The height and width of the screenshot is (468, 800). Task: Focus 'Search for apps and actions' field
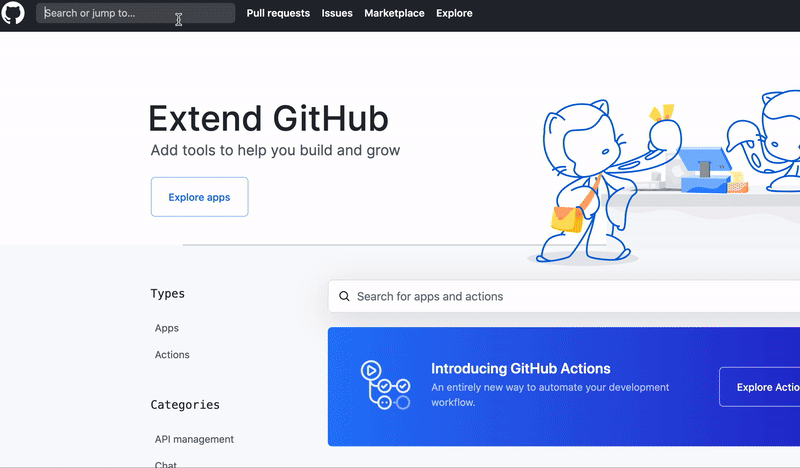click(x=564, y=296)
